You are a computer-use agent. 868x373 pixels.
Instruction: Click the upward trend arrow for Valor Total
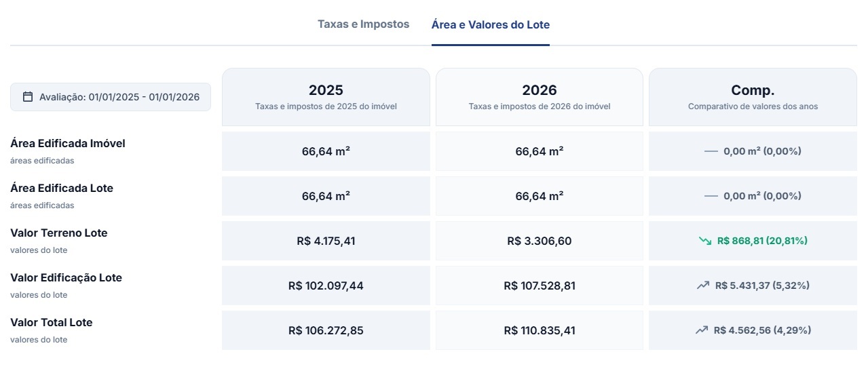pos(702,330)
